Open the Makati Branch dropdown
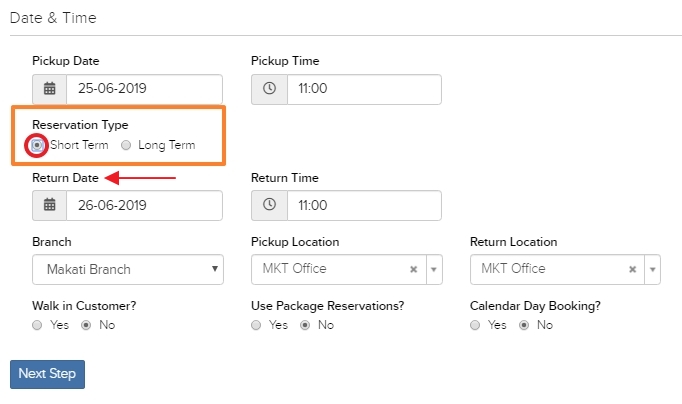 128,270
